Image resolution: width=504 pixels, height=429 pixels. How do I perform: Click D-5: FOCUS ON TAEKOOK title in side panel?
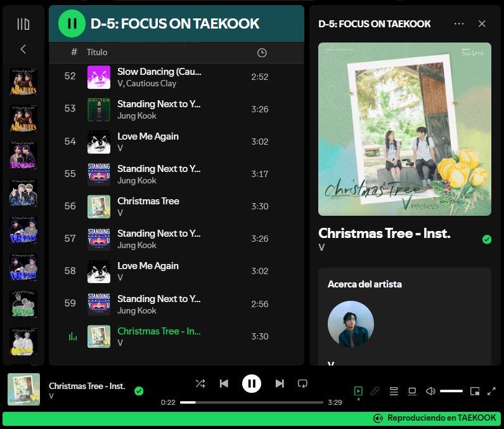pos(374,24)
